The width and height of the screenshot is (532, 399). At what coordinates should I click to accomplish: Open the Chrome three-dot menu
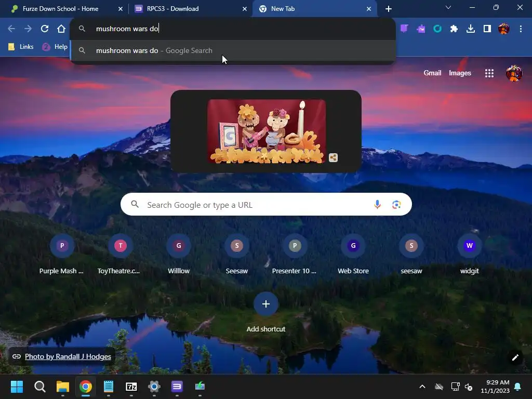pyautogui.click(x=521, y=29)
